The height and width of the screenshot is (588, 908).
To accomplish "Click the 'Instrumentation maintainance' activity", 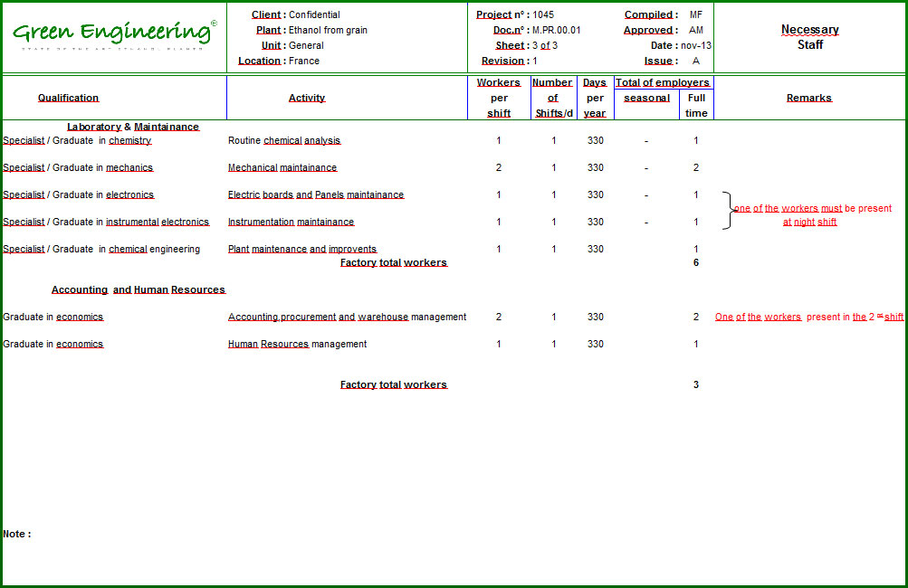I will coord(292,223).
